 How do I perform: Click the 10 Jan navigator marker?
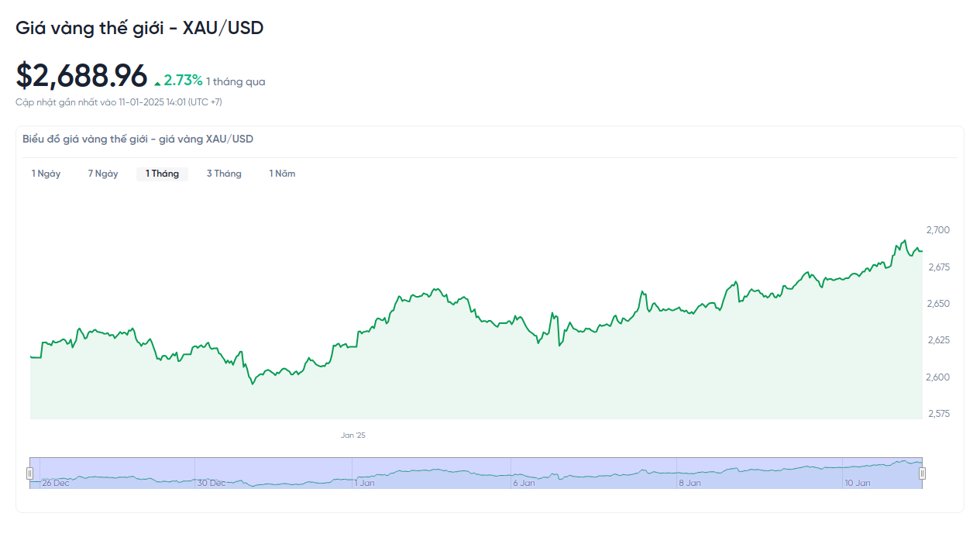(x=857, y=483)
